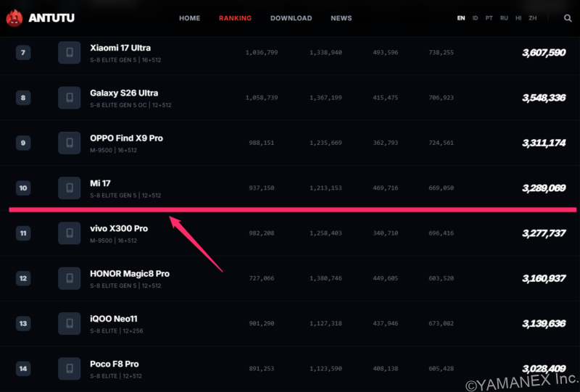Click the score value 1,338,940
The height and width of the screenshot is (392, 580).
pyautogui.click(x=326, y=52)
